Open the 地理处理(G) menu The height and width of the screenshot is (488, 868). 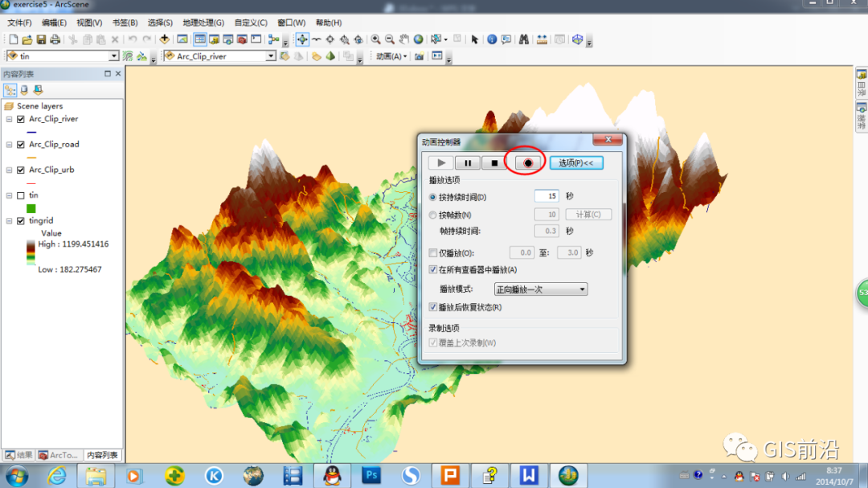coord(203,23)
